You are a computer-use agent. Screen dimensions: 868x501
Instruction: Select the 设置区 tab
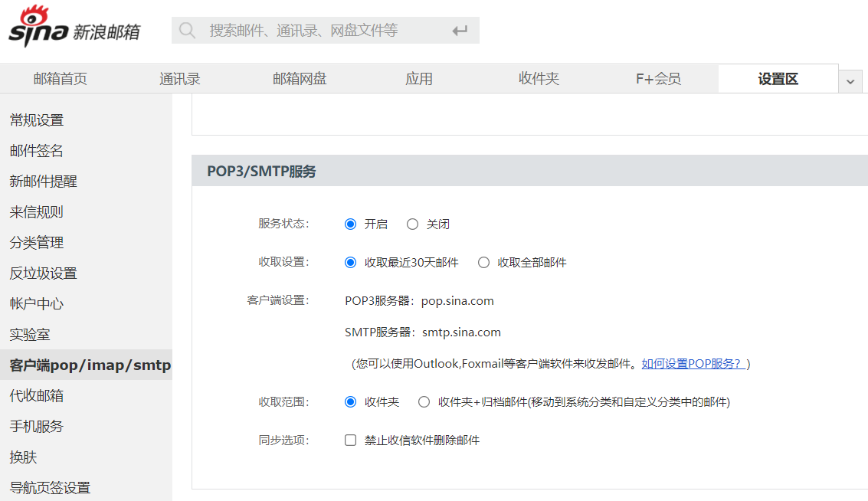pyautogui.click(x=778, y=79)
